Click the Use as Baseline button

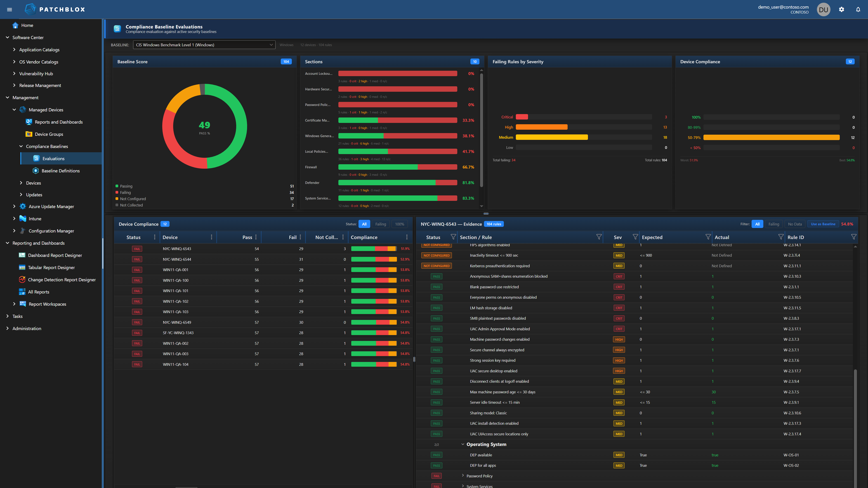823,224
